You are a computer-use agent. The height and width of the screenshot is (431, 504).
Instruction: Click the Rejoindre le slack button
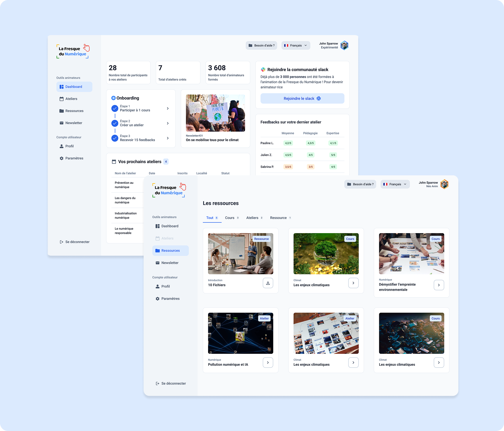point(302,99)
